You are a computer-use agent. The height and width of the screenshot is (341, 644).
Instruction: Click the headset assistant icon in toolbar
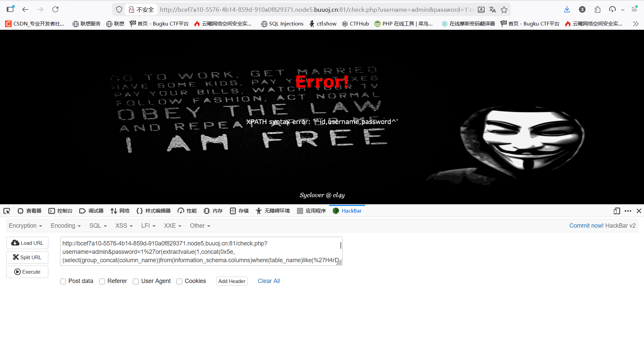(612, 9)
